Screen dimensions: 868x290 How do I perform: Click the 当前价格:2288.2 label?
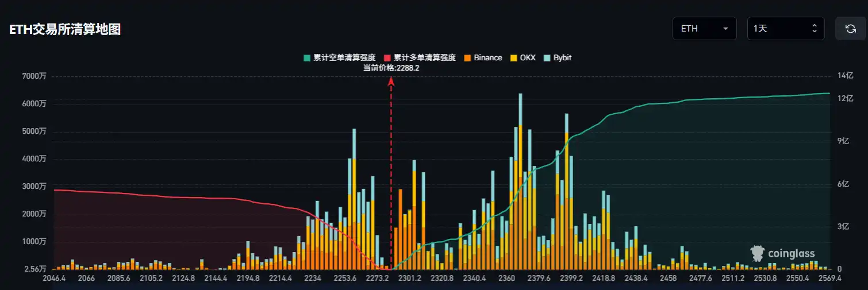click(391, 68)
